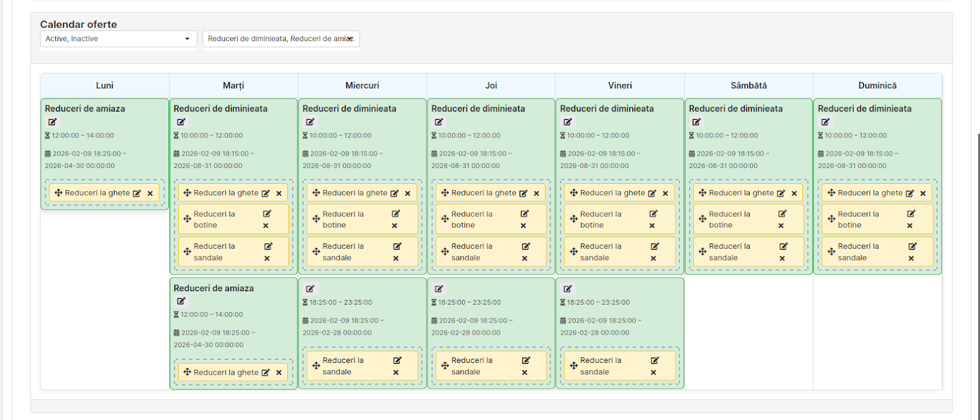This screenshot has width=980, height=420.
Task: Edit Reduceri la sandale in Joi's evening offer
Action: tap(526, 361)
